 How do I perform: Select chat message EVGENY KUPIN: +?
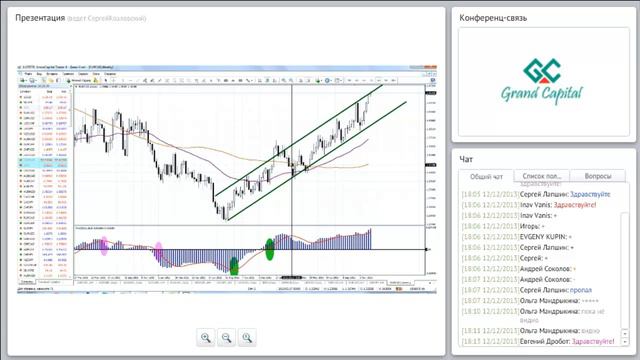tap(517, 237)
